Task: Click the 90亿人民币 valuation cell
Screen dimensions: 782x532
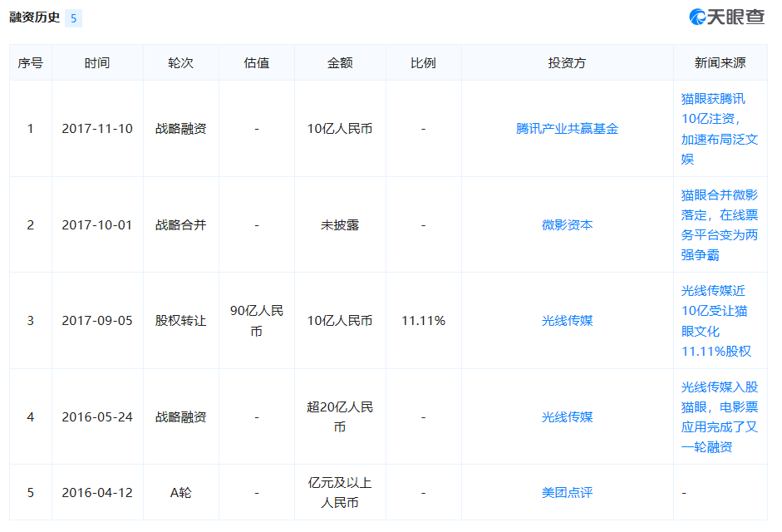Action: (x=256, y=321)
